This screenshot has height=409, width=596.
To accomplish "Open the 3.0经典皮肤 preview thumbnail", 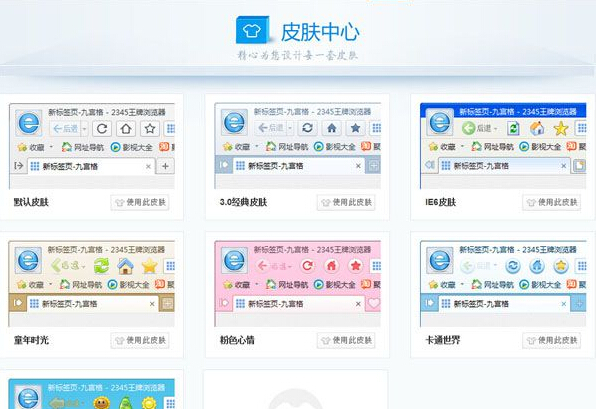I will click(298, 146).
